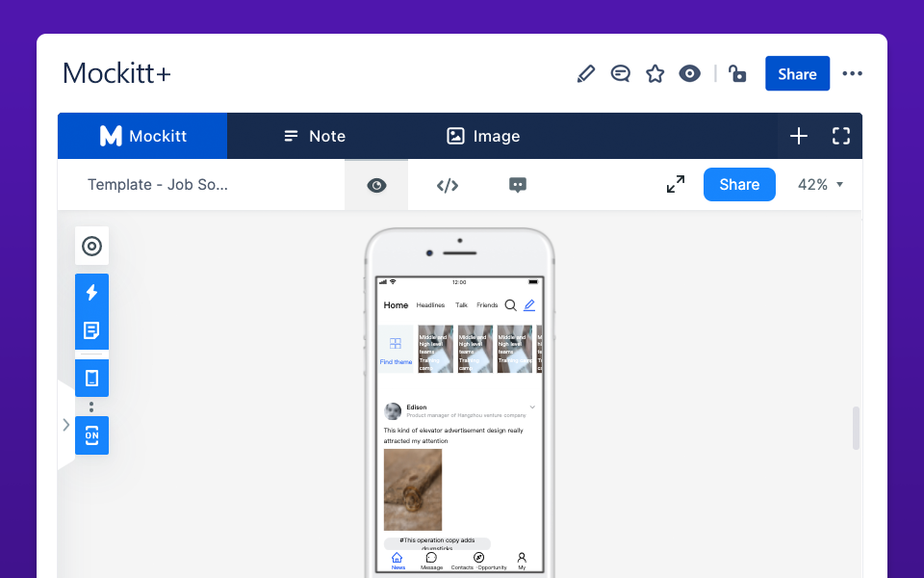Enter fullscreen with the corner-brackets icon
This screenshot has width=924, height=578.
pyautogui.click(x=841, y=136)
